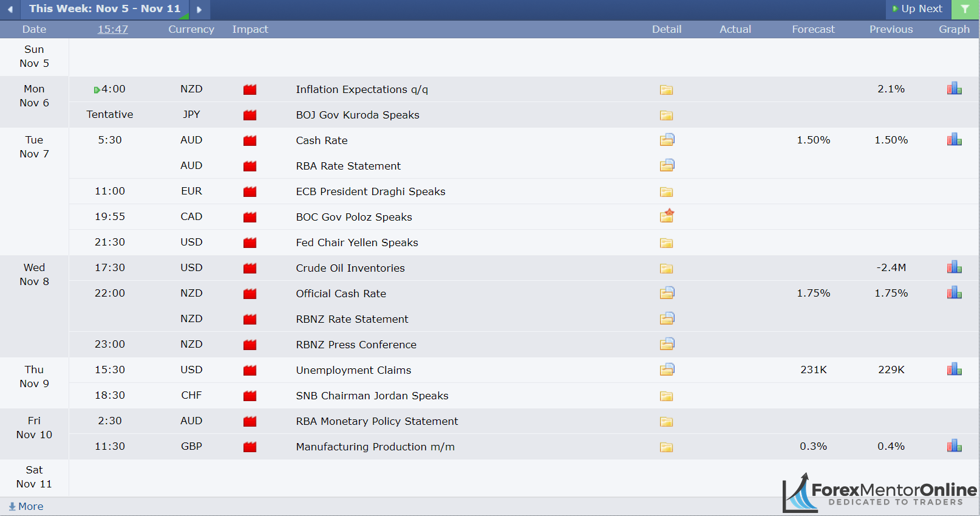
Task: Click red impact icon for BOJ Gov Kuroda Speaks
Action: point(250,115)
